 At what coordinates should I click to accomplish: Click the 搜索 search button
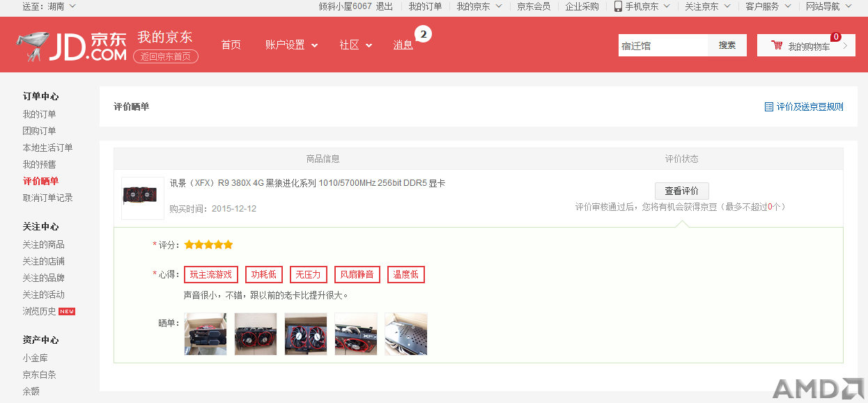pos(727,45)
